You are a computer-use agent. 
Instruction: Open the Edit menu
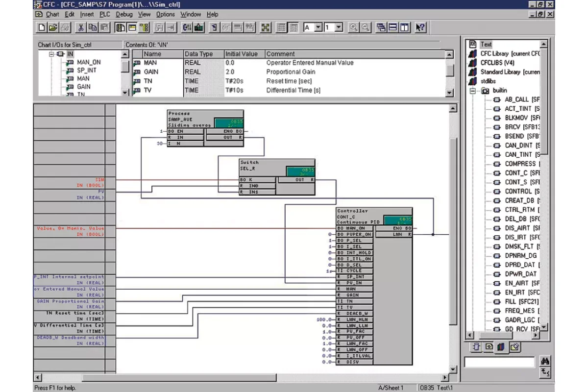[x=70, y=14]
